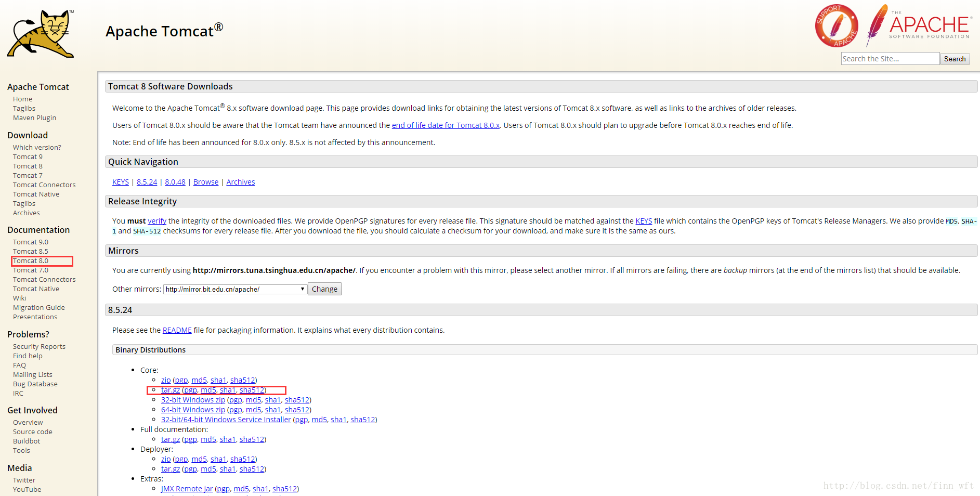The width and height of the screenshot is (980, 496).
Task: Download the Deployer tar.gz
Action: point(171,469)
